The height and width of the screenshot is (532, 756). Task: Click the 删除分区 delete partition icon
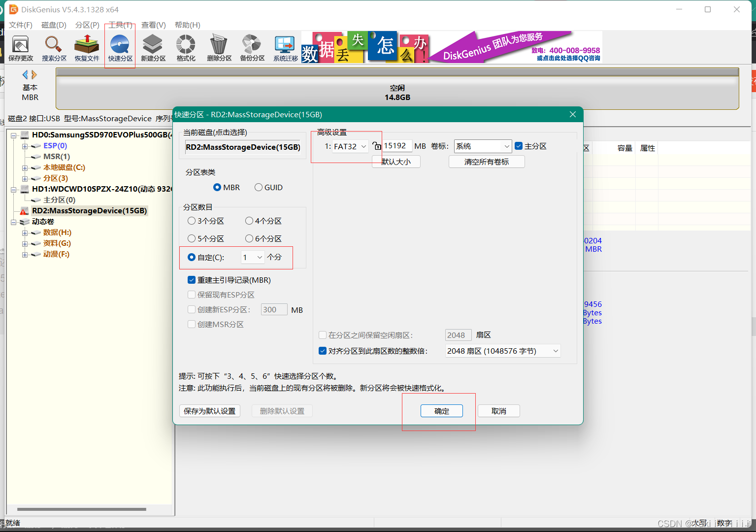[219, 48]
